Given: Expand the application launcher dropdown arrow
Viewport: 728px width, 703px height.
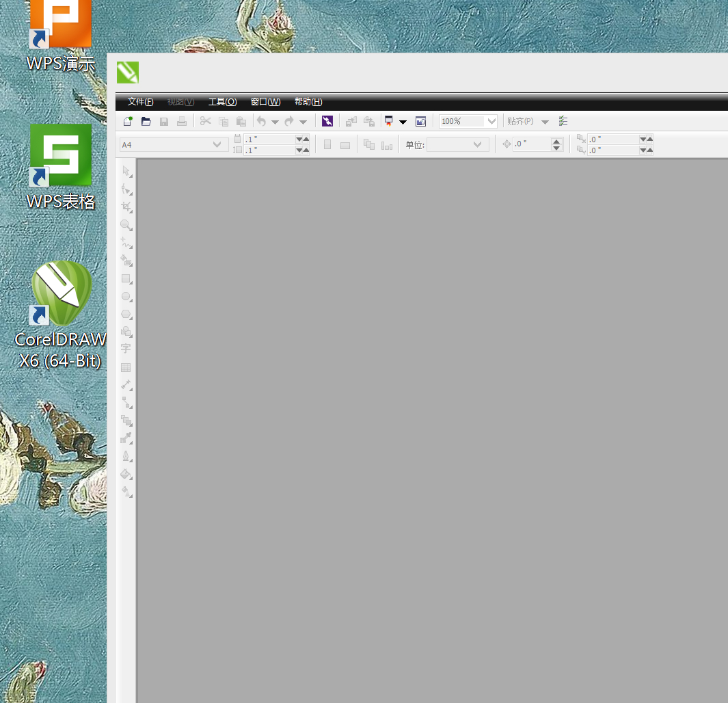Looking at the screenshot, I should pos(403,122).
